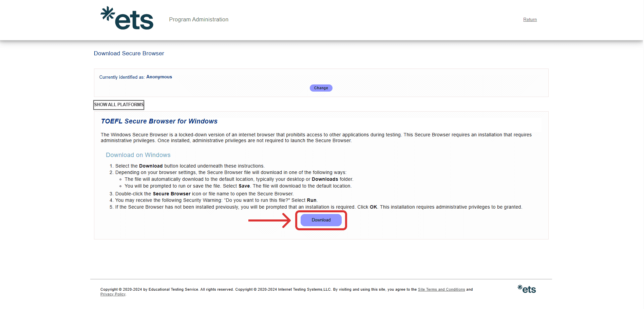This screenshot has width=644, height=309.
Task: Click the Anonymous user name
Action: [159, 77]
